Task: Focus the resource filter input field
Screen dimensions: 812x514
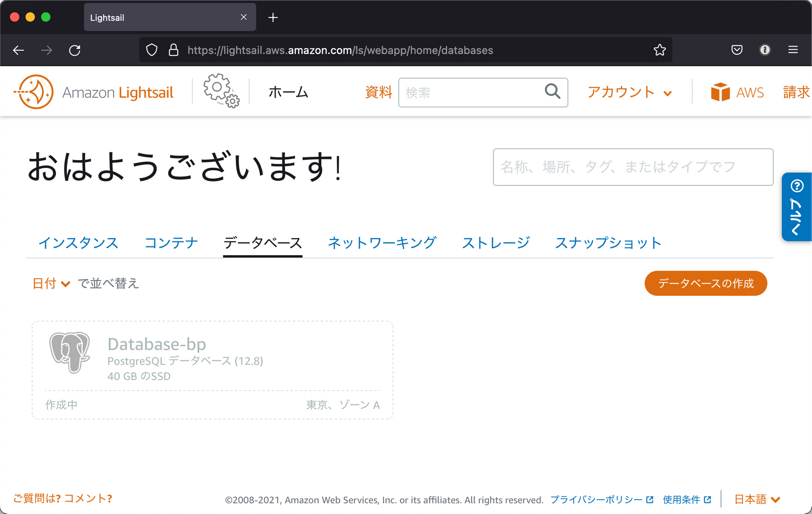Action: click(x=633, y=167)
